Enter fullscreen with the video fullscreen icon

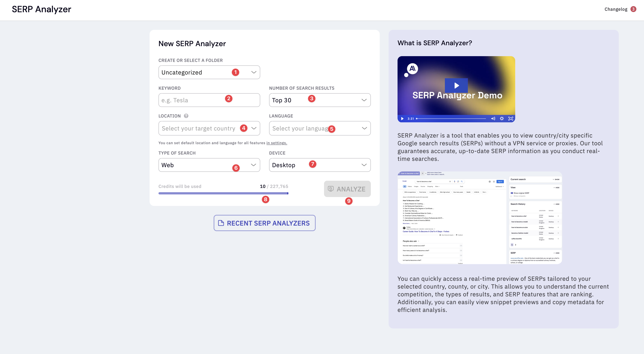pos(511,119)
